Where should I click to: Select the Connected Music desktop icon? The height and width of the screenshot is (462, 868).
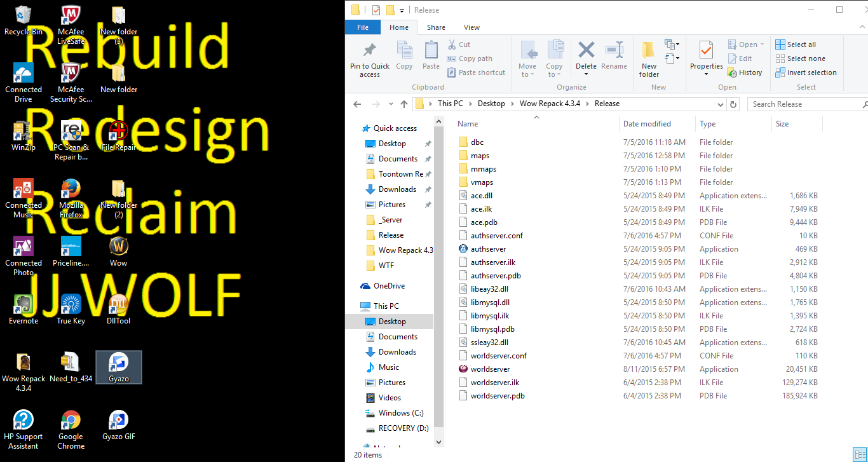click(x=24, y=199)
